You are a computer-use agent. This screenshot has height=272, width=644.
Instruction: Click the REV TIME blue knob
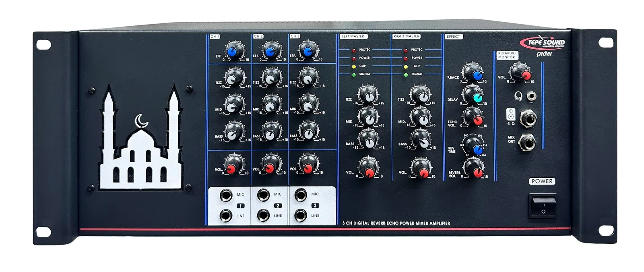click(x=475, y=147)
